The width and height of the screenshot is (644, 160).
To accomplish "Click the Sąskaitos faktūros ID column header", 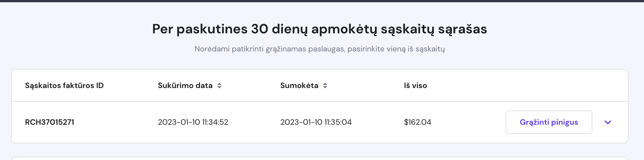I will pos(64,86).
